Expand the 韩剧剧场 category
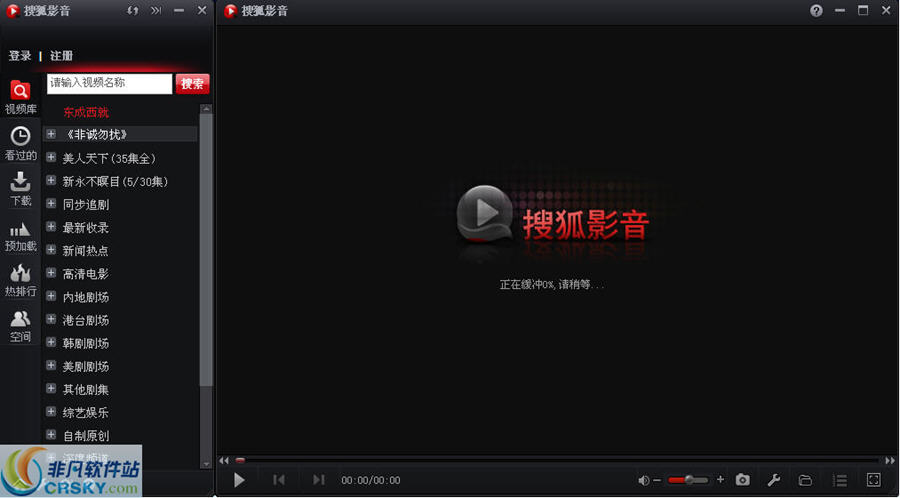This screenshot has height=498, width=900. (x=51, y=343)
